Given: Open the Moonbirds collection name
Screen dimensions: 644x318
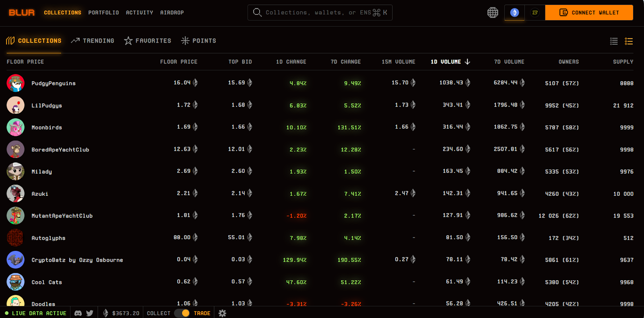Looking at the screenshot, I should 47,127.
